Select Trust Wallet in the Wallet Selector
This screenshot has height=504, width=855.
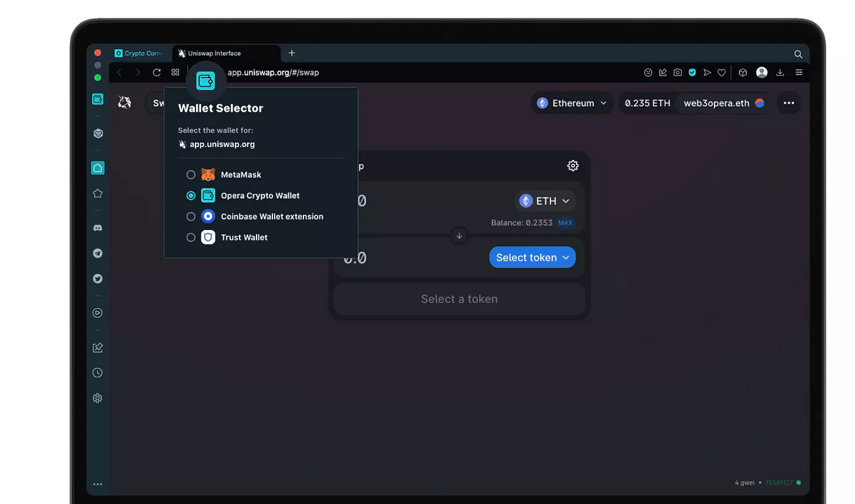coord(191,237)
